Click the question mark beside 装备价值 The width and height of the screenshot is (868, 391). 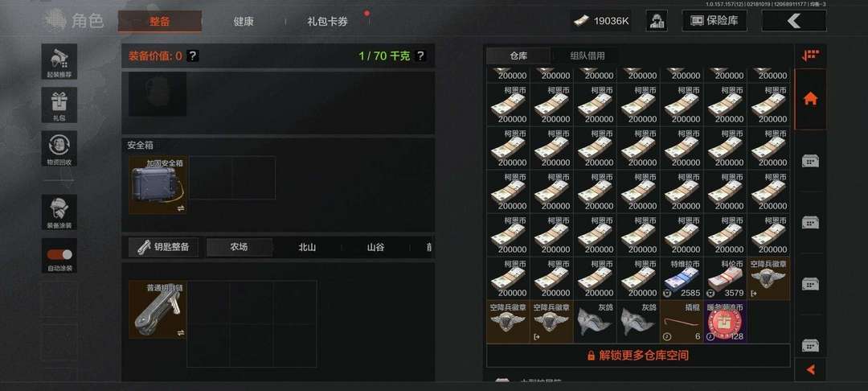pos(192,56)
